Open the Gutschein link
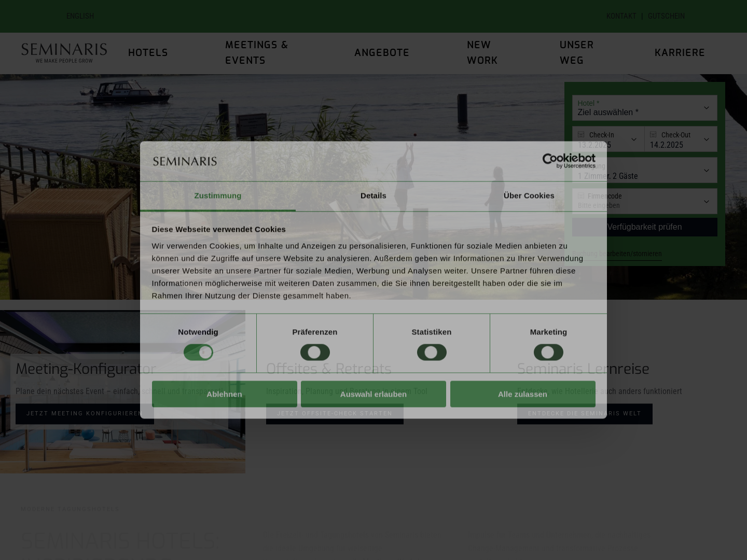Image resolution: width=747 pixels, height=560 pixels. pos(666,16)
